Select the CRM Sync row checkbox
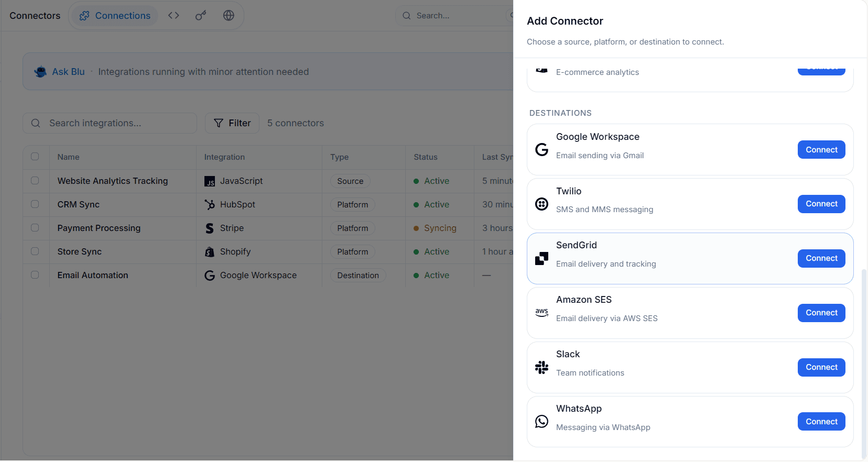The width and height of the screenshot is (868, 462). 35,204
